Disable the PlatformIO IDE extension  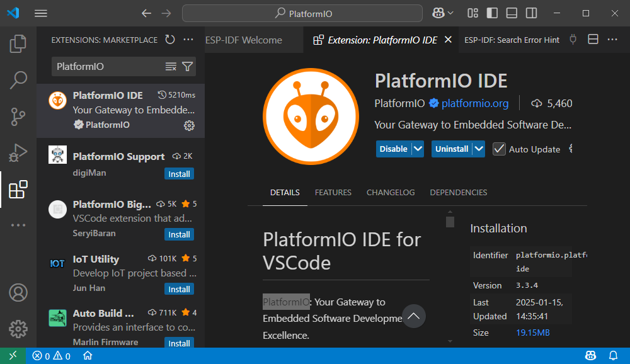[393, 149]
